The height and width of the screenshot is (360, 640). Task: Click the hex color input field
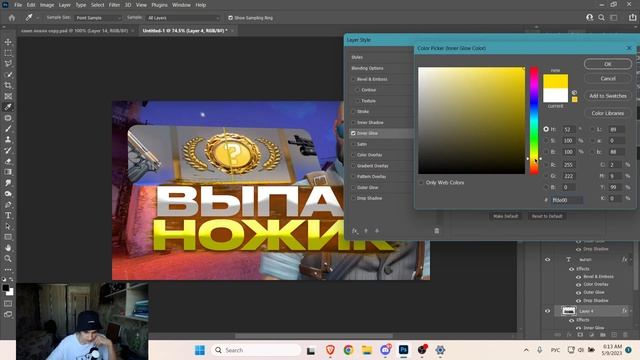(x=567, y=200)
